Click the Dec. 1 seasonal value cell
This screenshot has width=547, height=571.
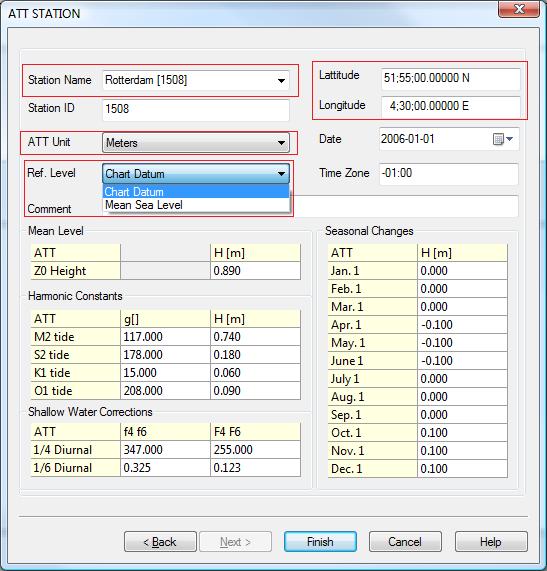462,469
